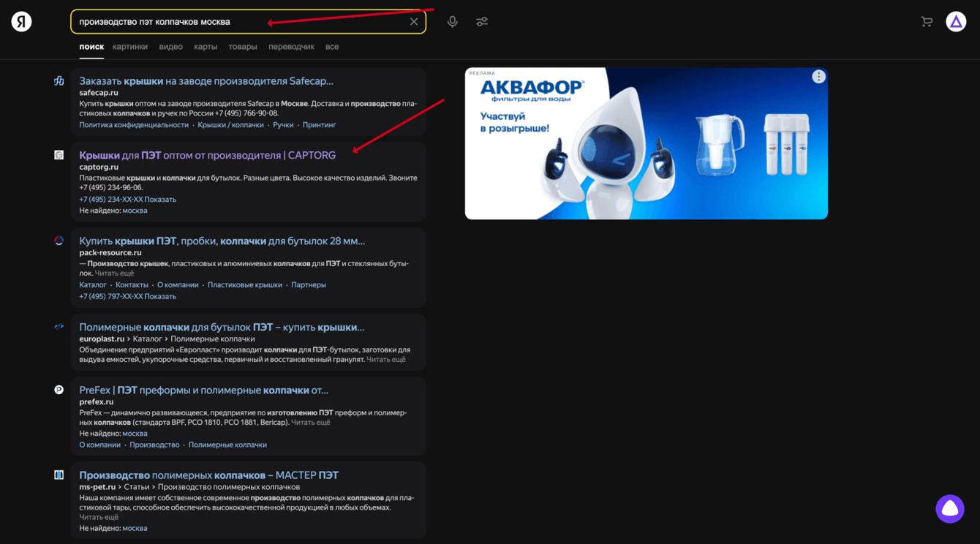Switch to the «картинки» tab
Screen dimensions: 980x544
130,47
